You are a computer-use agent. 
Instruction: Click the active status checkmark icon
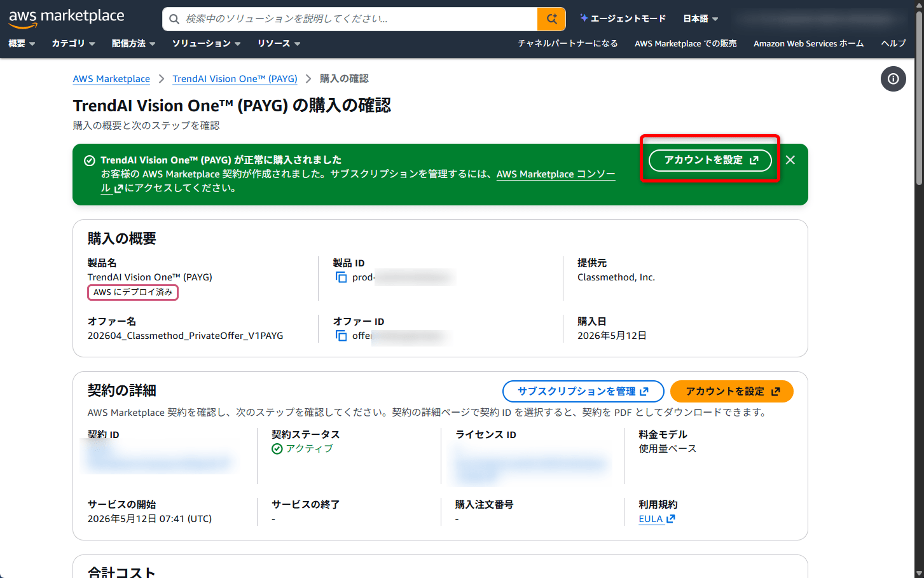[x=277, y=449]
